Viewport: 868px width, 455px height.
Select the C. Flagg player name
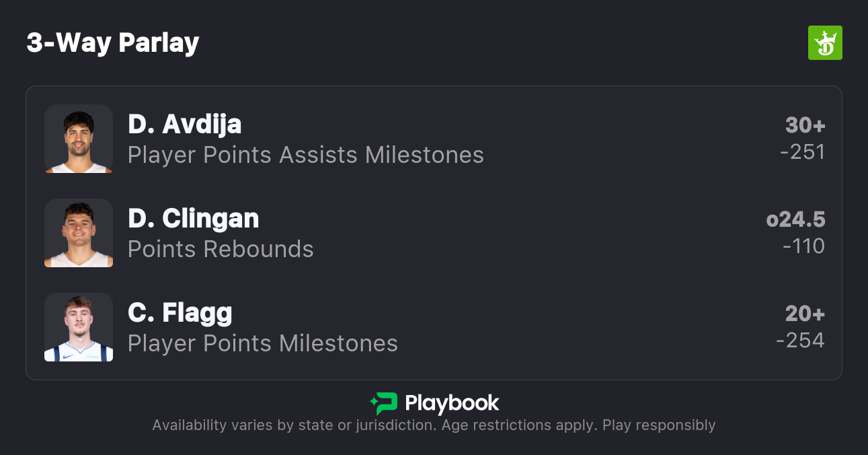[180, 313]
